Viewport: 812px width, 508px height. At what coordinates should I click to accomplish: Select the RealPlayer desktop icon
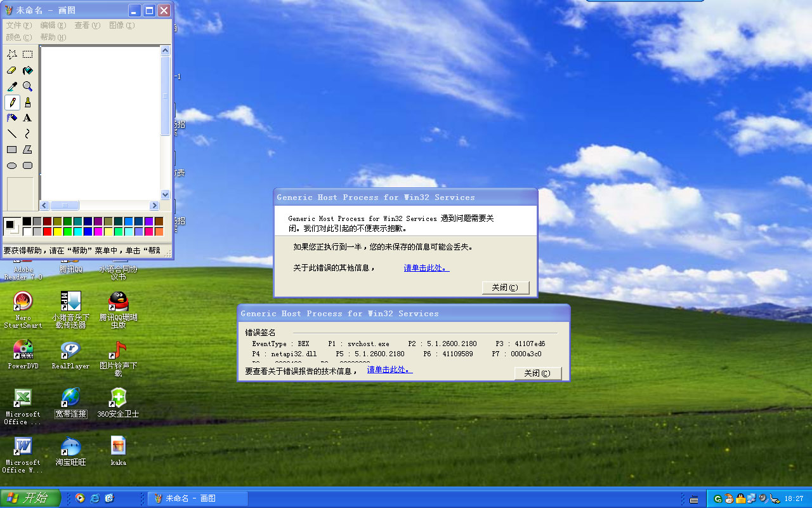click(x=70, y=355)
